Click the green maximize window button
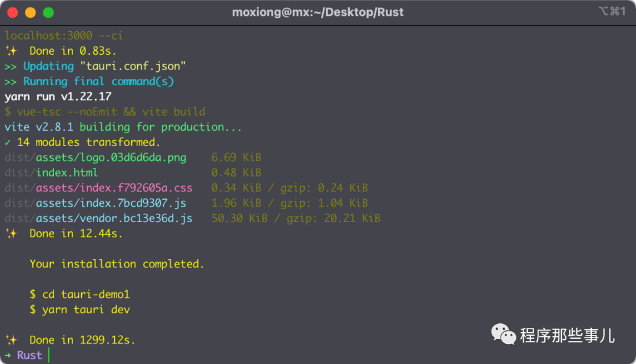 48,12
